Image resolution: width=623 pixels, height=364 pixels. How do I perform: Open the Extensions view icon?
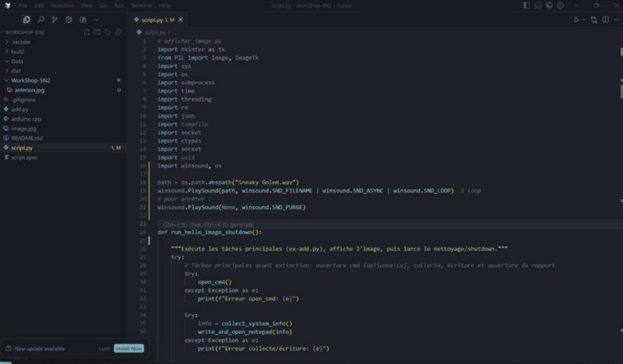coord(82,19)
